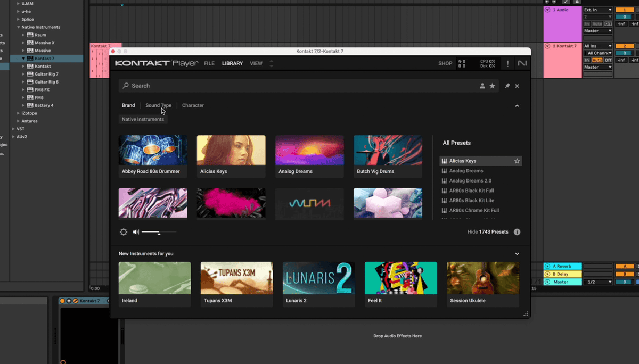Open browser settings gear icon

click(124, 232)
